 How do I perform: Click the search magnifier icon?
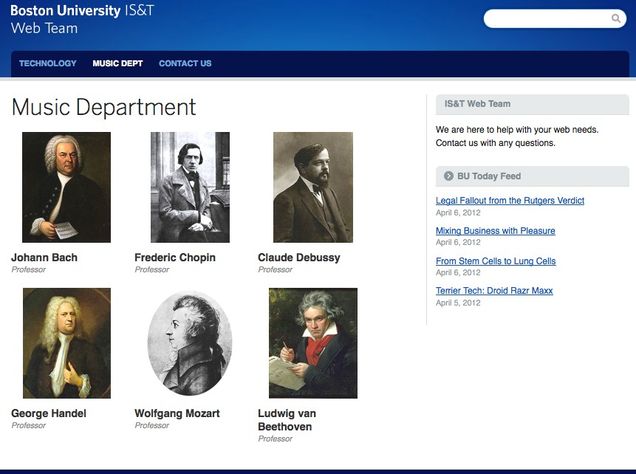[x=616, y=19]
